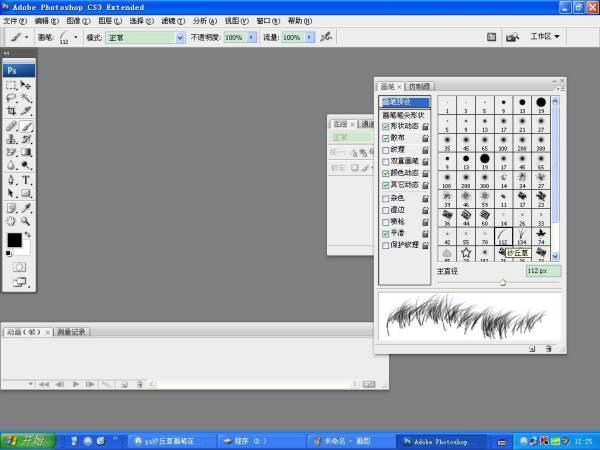
Task: Select the Zoom magnifier tool
Action: 26,220
